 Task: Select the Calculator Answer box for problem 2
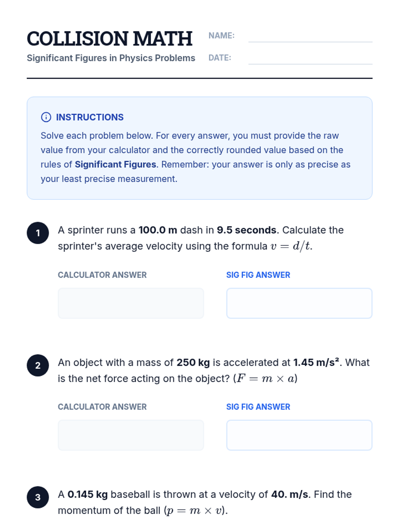point(131,435)
